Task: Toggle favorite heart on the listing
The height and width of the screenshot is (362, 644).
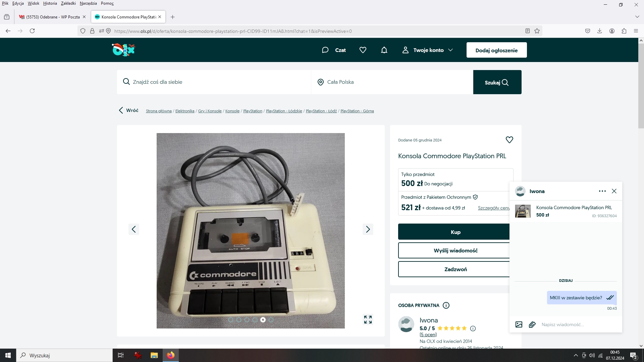Action: [509, 140]
